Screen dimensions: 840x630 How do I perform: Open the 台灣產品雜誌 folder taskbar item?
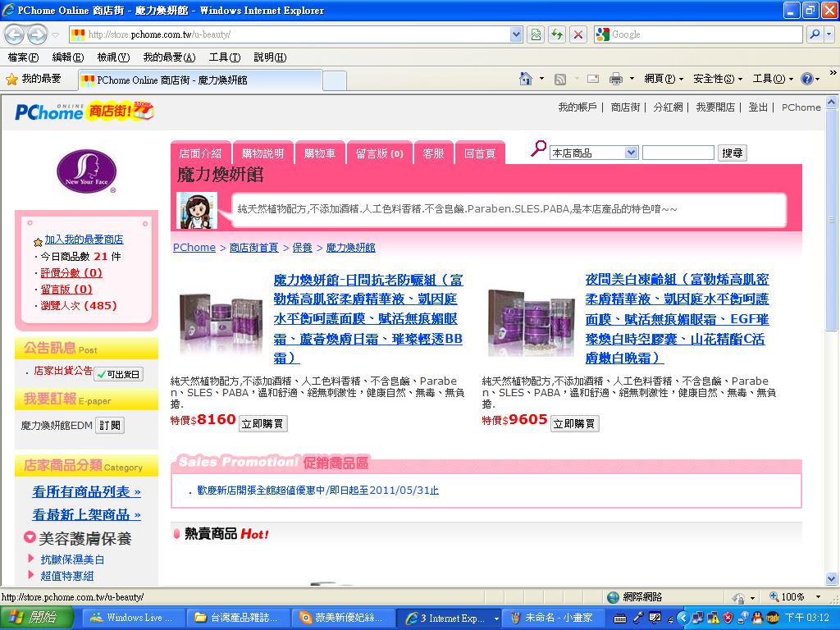point(237,618)
